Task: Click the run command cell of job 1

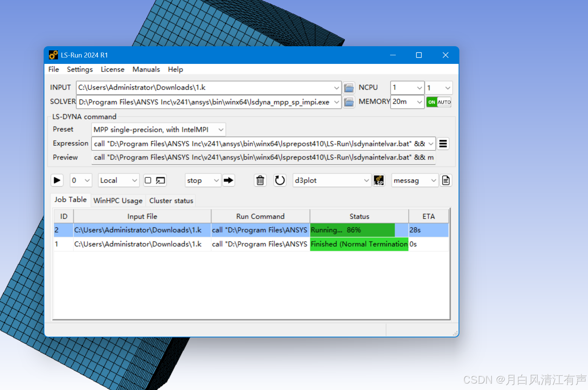Action: 260,244
